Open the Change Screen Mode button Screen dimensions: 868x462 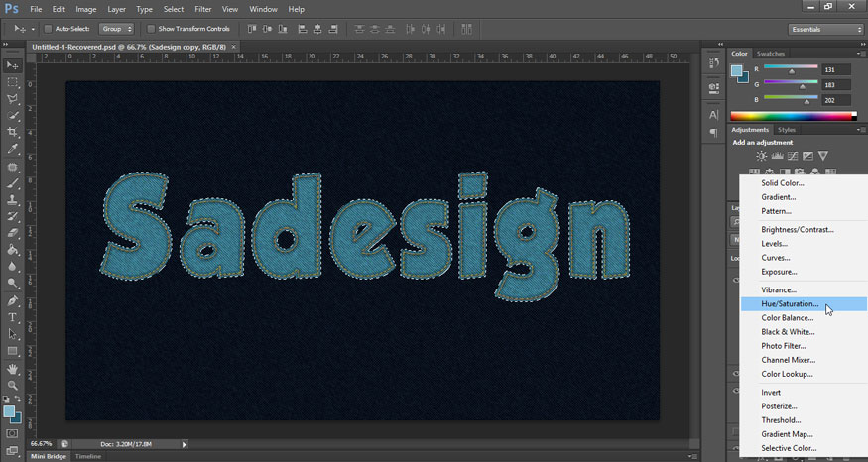[12, 451]
